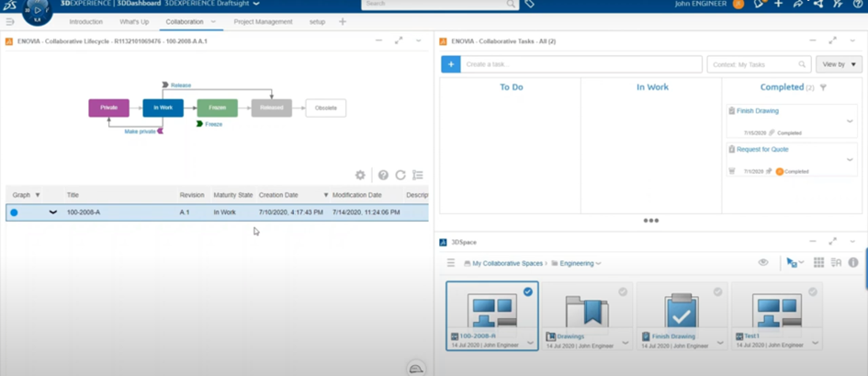Click the lifecycle widget's help icon
The width and height of the screenshot is (868, 376).
pyautogui.click(x=383, y=175)
